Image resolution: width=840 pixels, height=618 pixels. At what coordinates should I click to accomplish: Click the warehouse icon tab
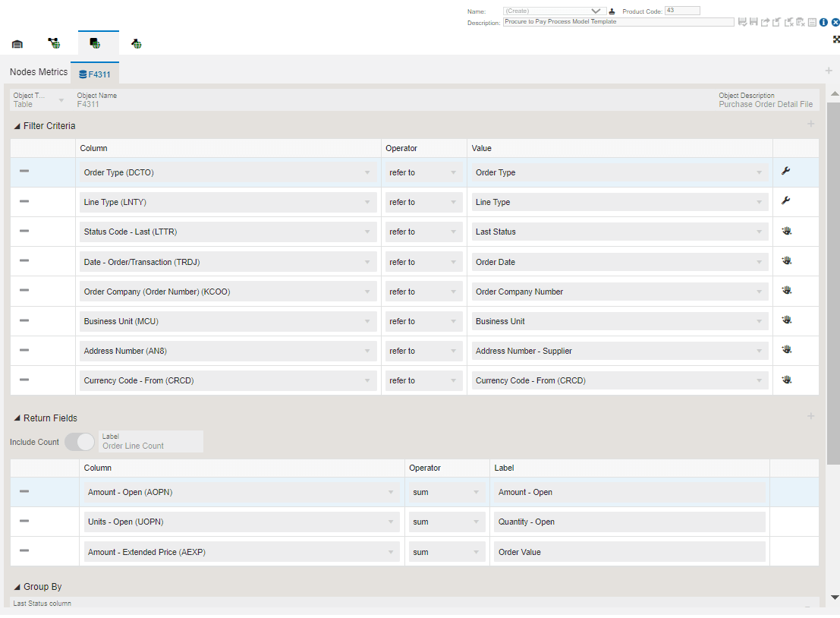point(17,44)
